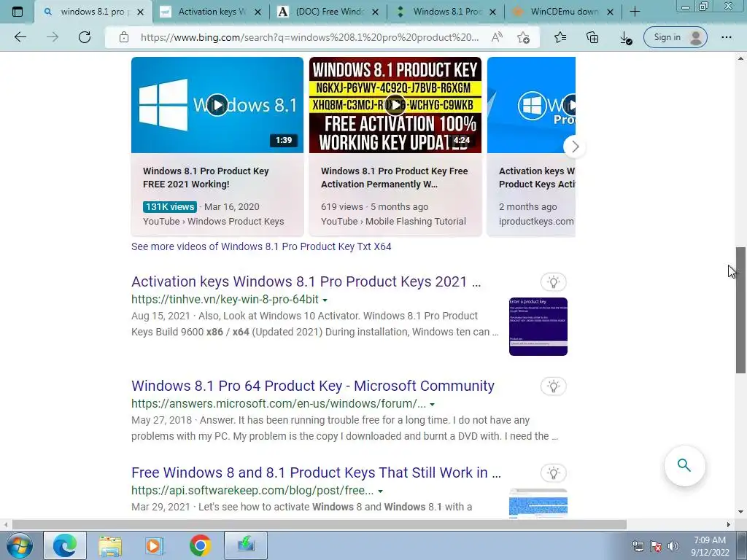
Task: Expand the tinhve.vn URL dropdown arrow
Action: [325, 300]
